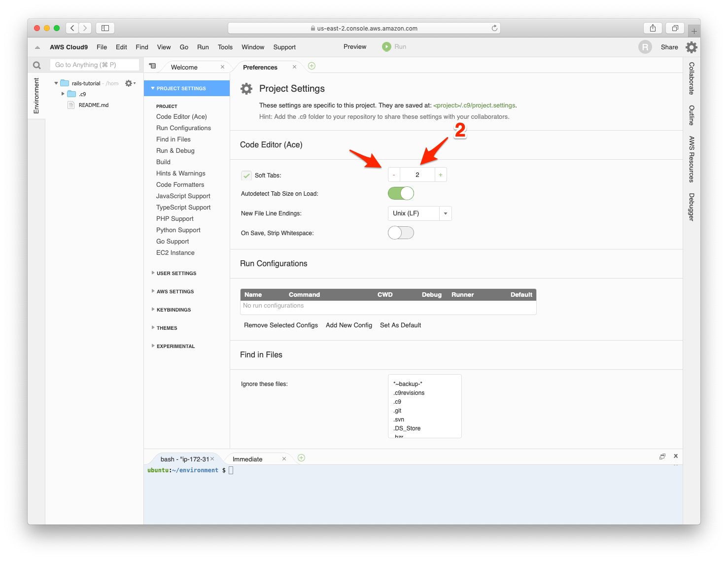Click the Ignore these files text area
The width and height of the screenshot is (728, 561).
pyautogui.click(x=424, y=406)
